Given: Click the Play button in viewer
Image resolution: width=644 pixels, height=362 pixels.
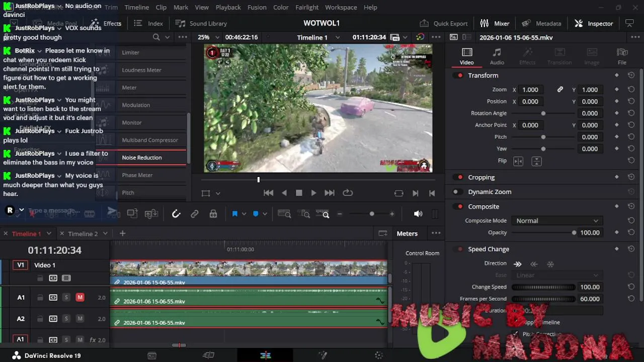Looking at the screenshot, I should coord(313,193).
